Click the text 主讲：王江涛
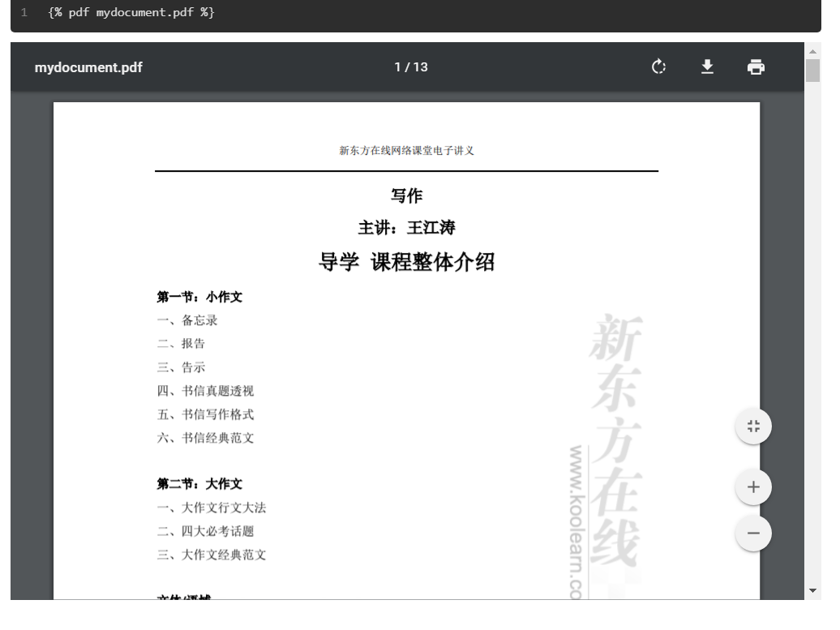Screen dimensions: 840x630 point(406,228)
